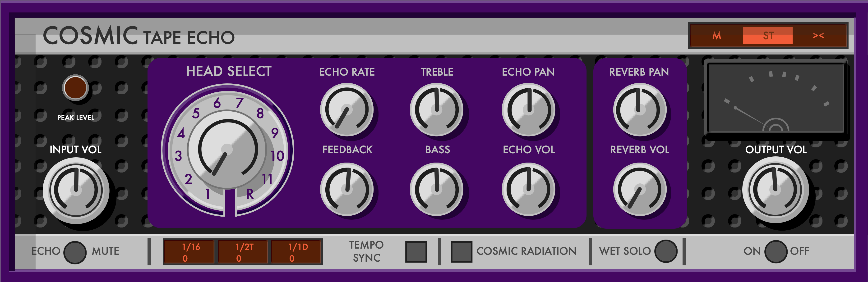Click the Output Vol knob
868x282 pixels.
tap(775, 189)
